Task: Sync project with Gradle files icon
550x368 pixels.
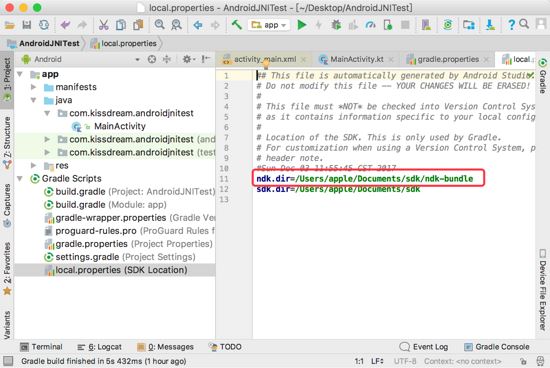Action: coord(448,25)
